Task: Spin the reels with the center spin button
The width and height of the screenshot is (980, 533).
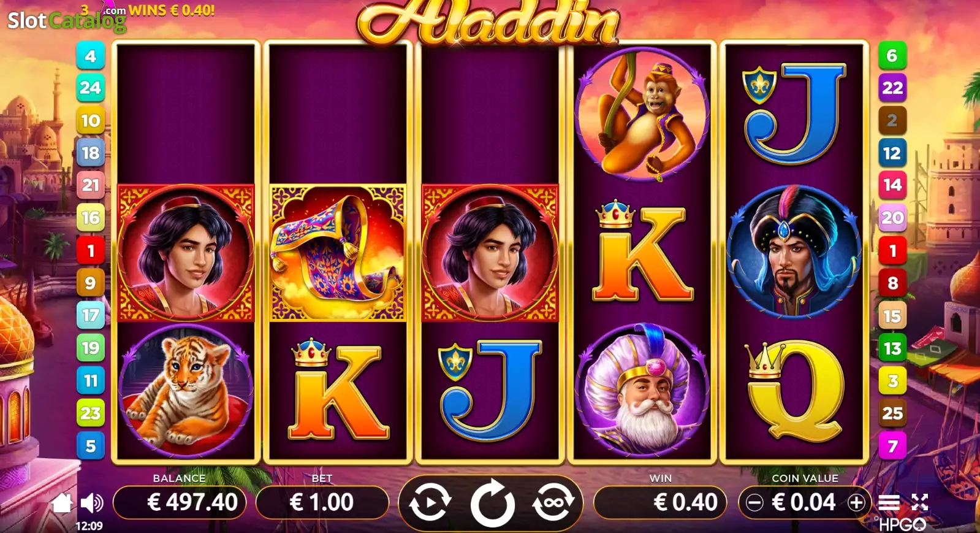Action: click(492, 504)
